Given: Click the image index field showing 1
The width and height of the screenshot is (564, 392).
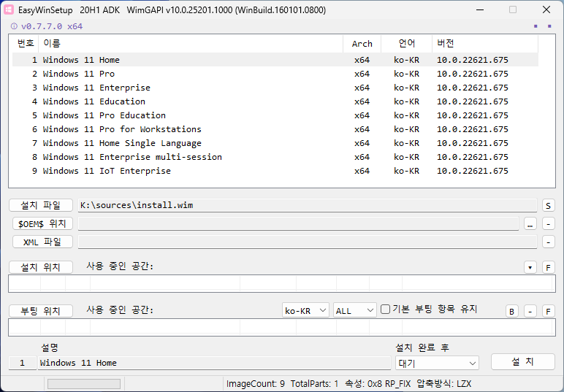Looking at the screenshot, I should [x=23, y=363].
